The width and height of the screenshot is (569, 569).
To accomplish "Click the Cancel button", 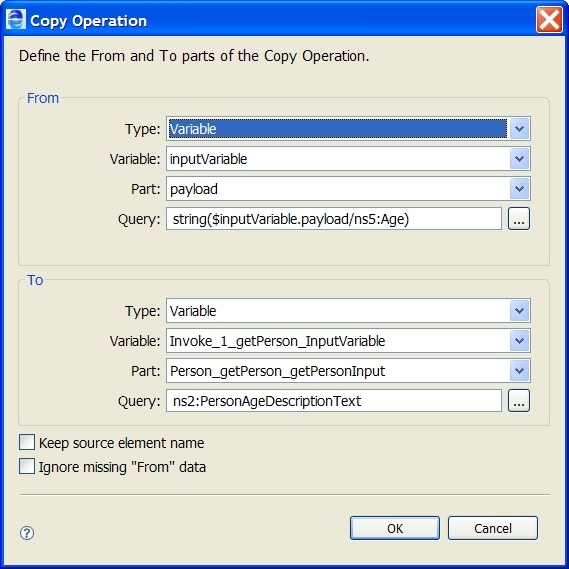I will click(x=493, y=528).
